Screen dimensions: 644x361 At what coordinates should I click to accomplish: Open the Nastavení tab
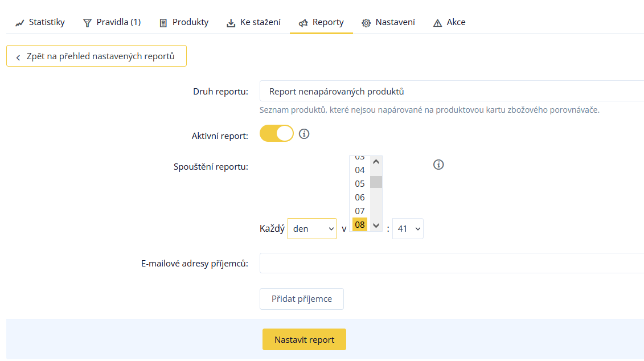pos(388,22)
